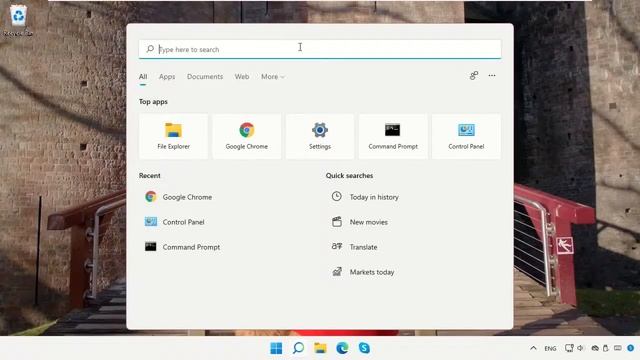640x360 pixels.
Task: Click the magnifier icon in the search box
Action: coord(150,49)
